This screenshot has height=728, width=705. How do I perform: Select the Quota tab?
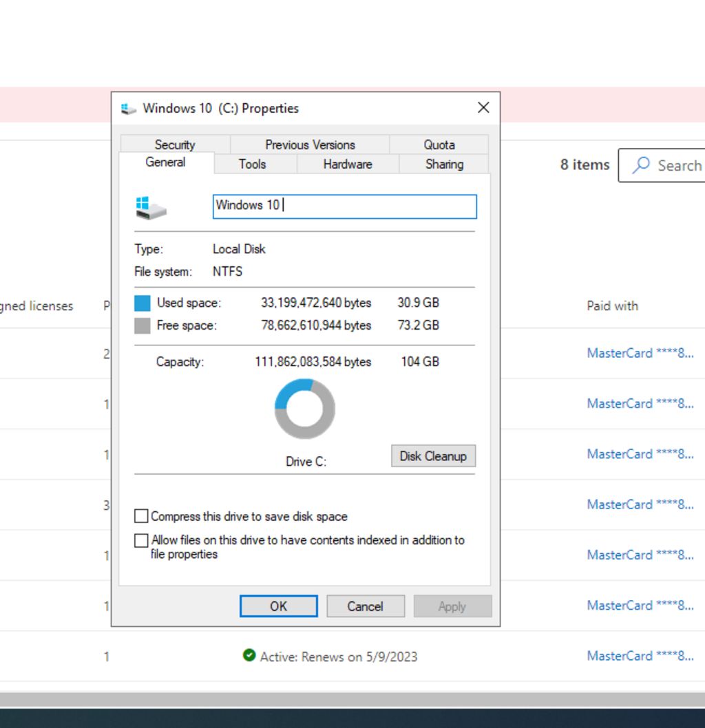(x=439, y=144)
